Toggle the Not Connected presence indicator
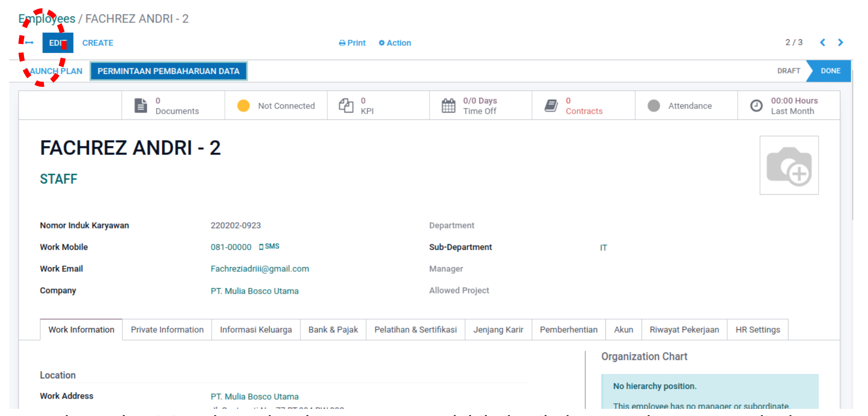Screen dimensions: 868x416 click(x=244, y=106)
